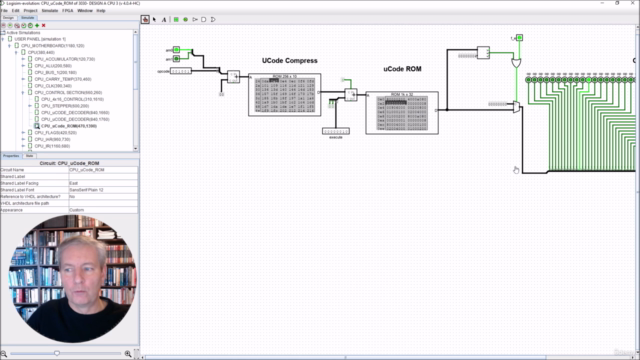640x360 pixels.
Task: Open the Help menu
Action: click(x=101, y=11)
